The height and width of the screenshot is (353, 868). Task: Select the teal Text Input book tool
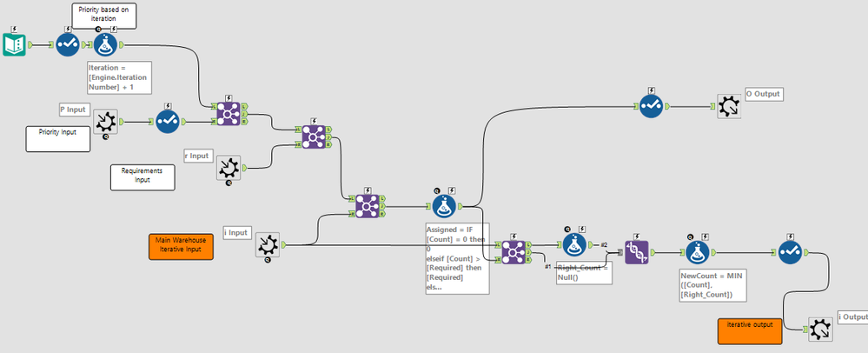[15, 44]
